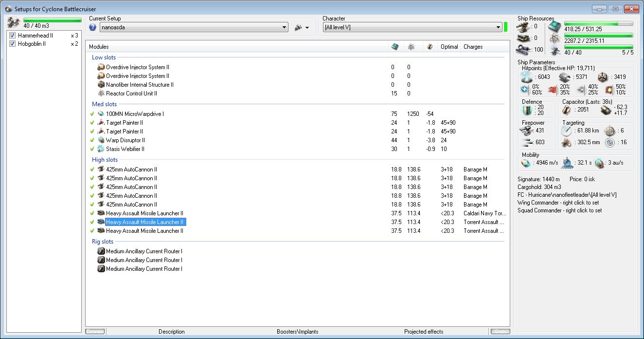Toggle the green check for Stasis Webifier II
The width and height of the screenshot is (644, 339).
coord(92,149)
